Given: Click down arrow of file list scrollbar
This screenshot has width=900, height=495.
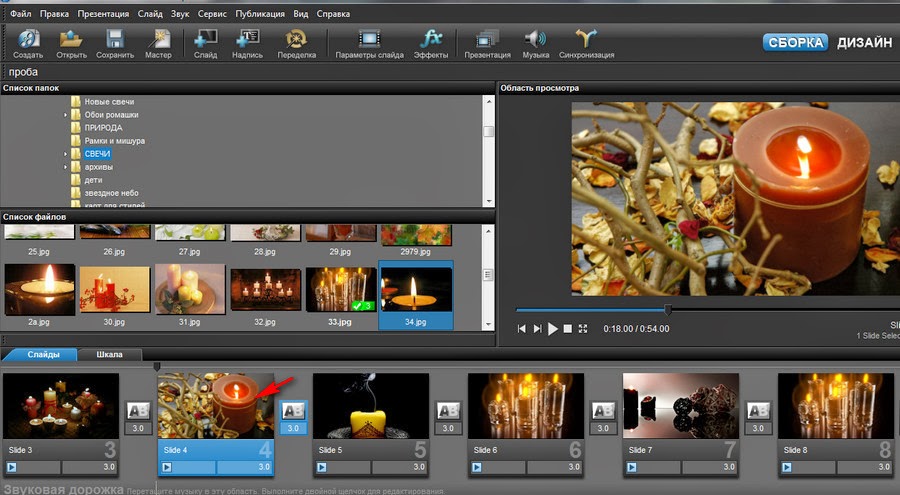Looking at the screenshot, I should pyautogui.click(x=488, y=324).
